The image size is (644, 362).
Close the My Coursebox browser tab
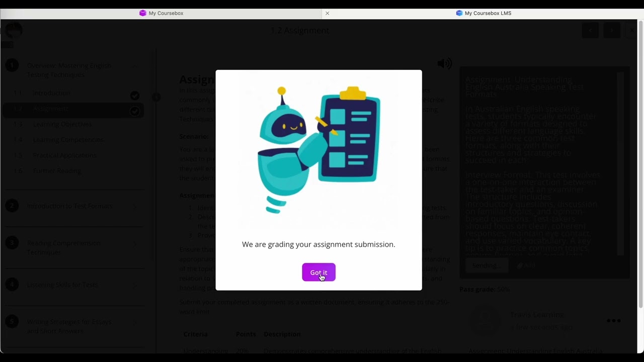click(x=328, y=13)
